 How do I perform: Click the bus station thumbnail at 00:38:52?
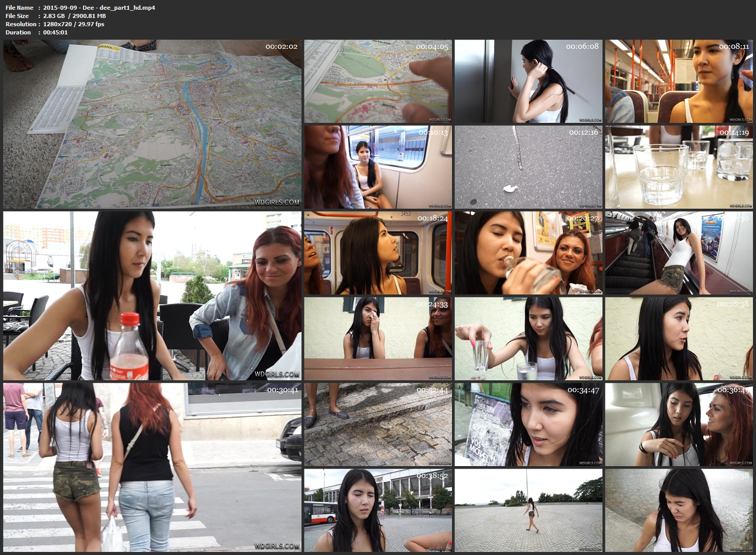tap(378, 510)
